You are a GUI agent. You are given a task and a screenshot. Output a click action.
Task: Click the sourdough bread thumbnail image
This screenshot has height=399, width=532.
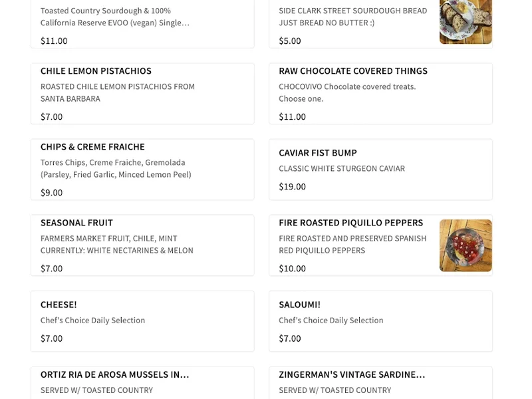[x=465, y=18]
